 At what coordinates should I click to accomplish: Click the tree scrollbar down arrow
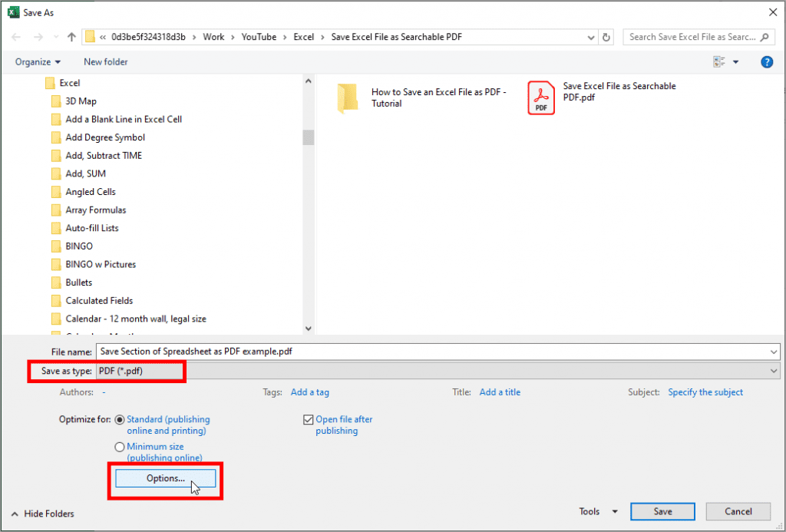309,329
